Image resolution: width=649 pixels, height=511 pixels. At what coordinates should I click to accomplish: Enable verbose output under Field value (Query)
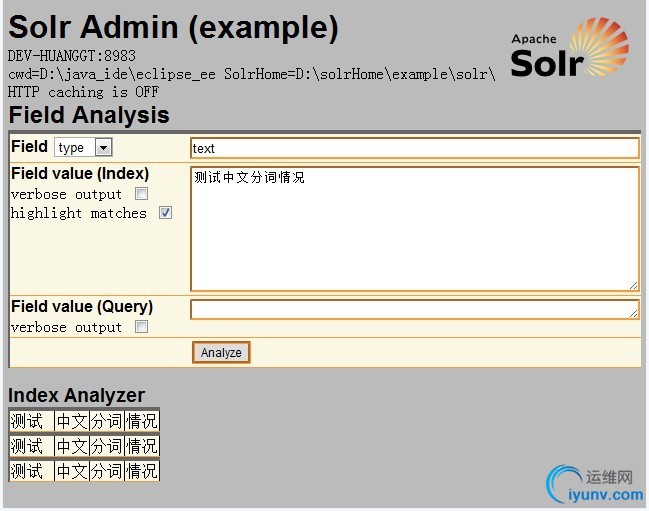point(142,326)
